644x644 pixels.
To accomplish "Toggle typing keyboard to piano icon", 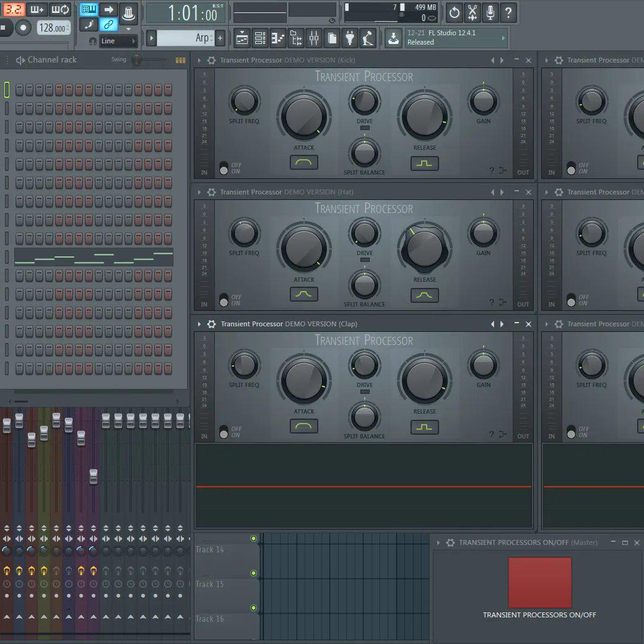I will pyautogui.click(x=89, y=9).
